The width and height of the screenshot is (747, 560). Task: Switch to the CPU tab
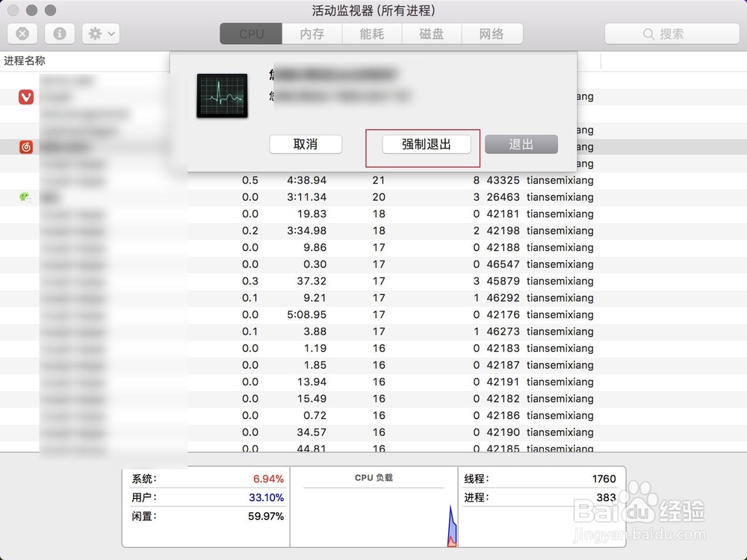click(251, 34)
